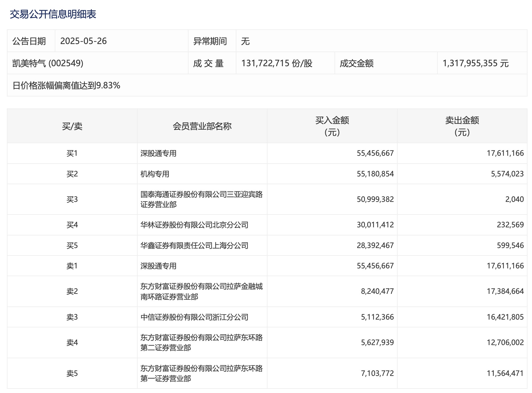
Task: Select the 东方财富证券 拉萨金融城南环路 branch
Action: tap(201, 291)
